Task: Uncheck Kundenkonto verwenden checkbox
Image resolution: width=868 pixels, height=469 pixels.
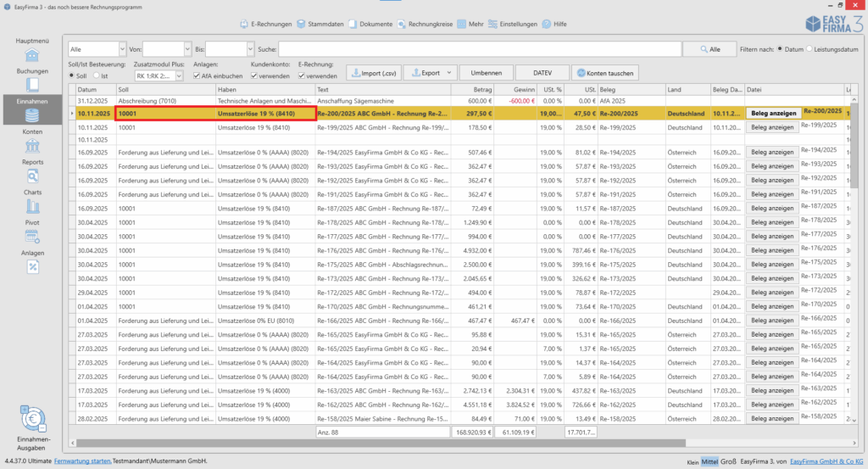Action: pos(255,76)
